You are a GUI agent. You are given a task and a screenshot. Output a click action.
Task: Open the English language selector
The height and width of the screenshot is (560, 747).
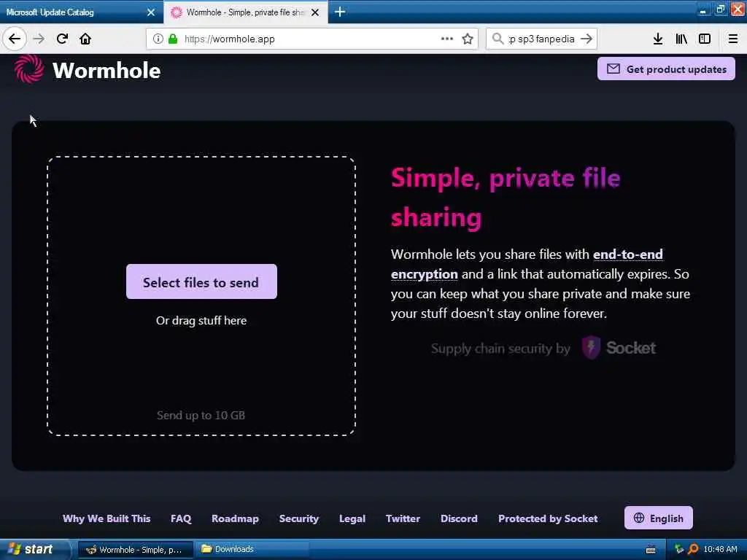tap(659, 518)
